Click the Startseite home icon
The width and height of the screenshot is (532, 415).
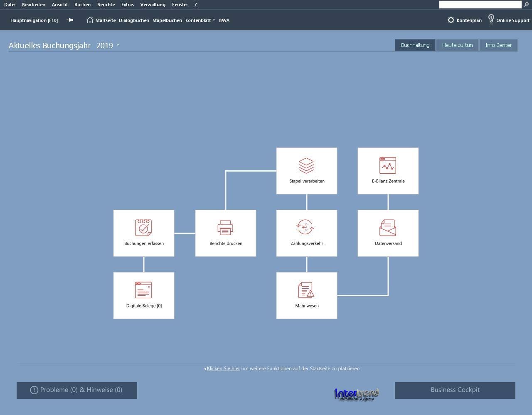pos(90,20)
